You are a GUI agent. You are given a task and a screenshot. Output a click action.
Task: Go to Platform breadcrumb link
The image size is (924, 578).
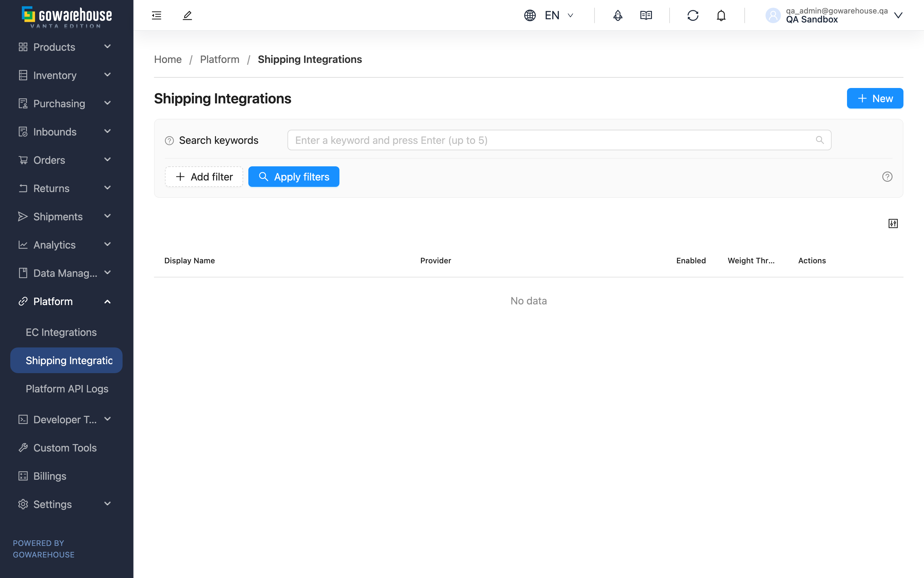[219, 59]
